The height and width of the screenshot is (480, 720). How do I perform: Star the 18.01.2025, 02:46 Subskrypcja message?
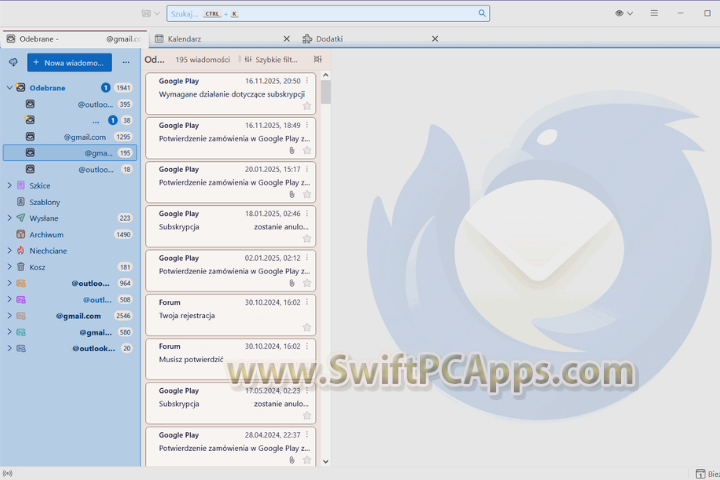coord(307,238)
